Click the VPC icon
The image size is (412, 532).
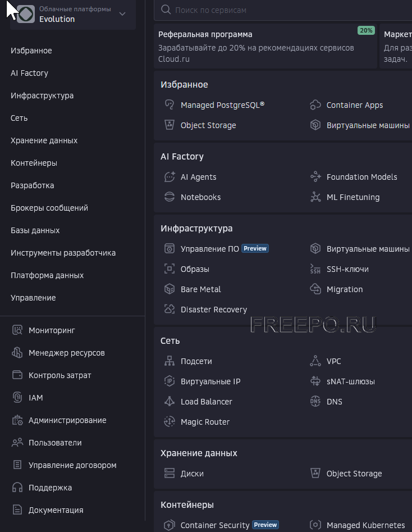click(315, 361)
